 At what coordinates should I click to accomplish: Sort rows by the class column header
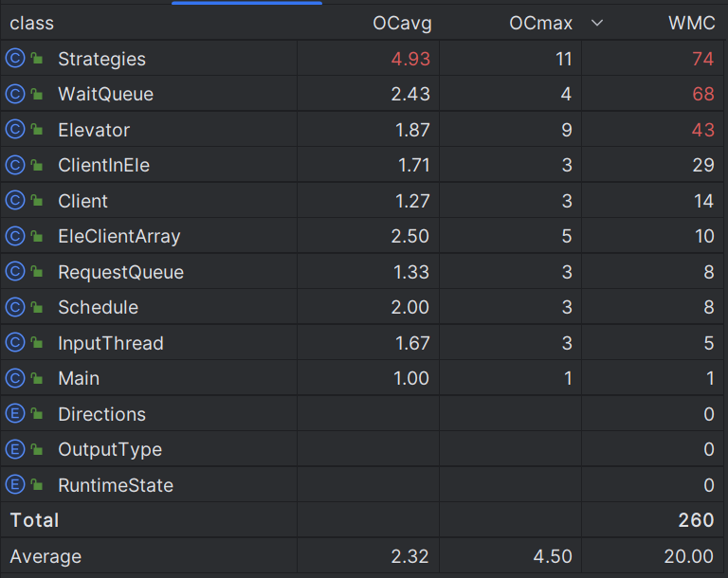click(32, 24)
